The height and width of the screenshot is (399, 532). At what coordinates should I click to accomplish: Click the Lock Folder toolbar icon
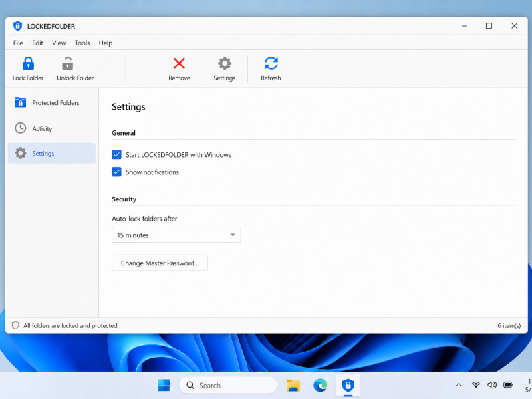coord(28,64)
